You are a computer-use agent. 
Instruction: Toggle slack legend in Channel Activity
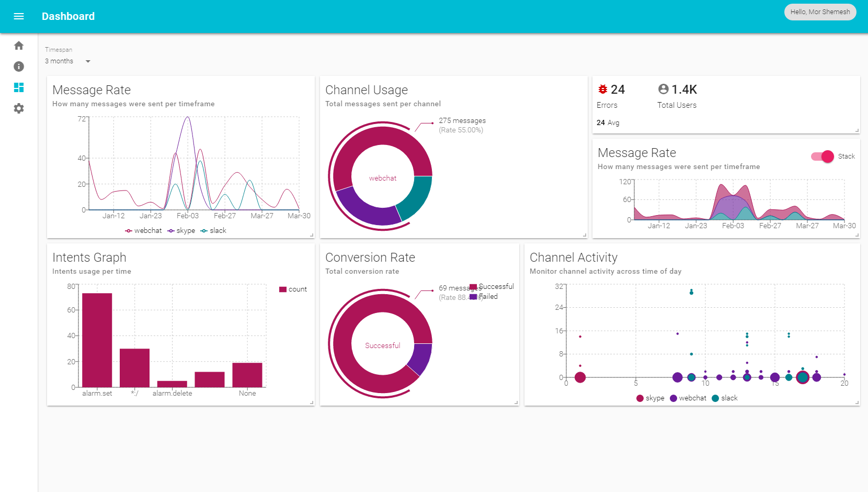(x=725, y=398)
